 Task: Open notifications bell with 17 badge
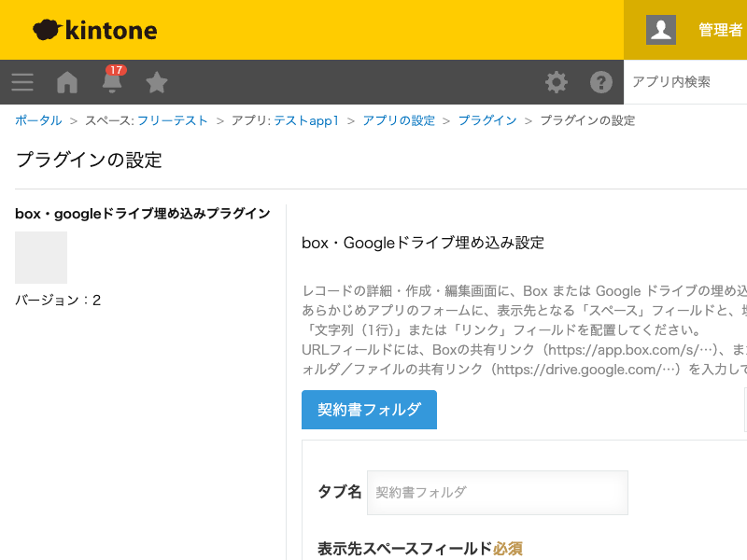(112, 79)
